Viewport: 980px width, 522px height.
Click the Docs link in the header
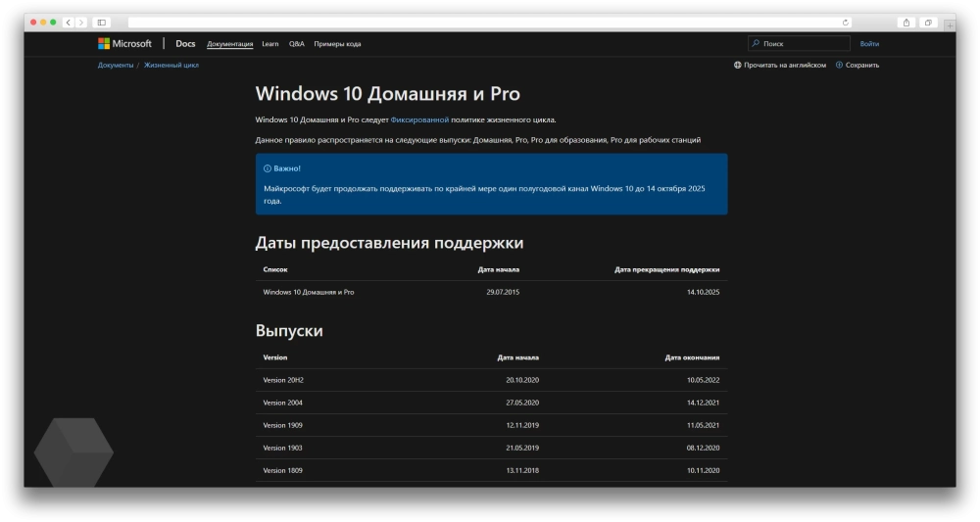coord(185,44)
